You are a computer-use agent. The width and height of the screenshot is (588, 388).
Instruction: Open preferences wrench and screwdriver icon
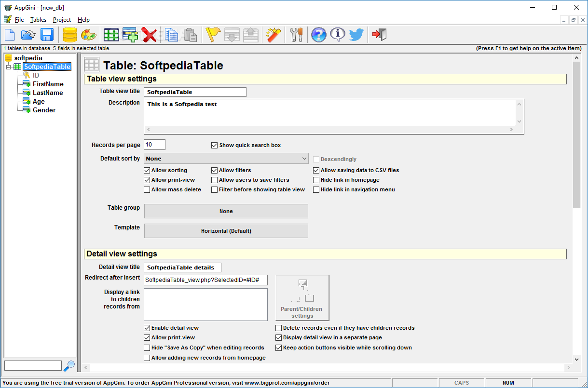coord(296,35)
